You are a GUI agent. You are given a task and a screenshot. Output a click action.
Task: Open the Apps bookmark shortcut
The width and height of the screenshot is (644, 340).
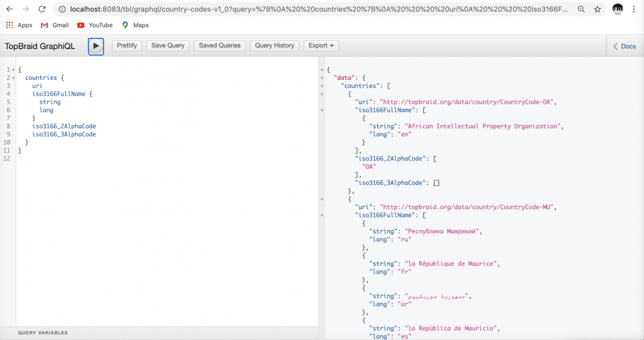pyautogui.click(x=19, y=25)
